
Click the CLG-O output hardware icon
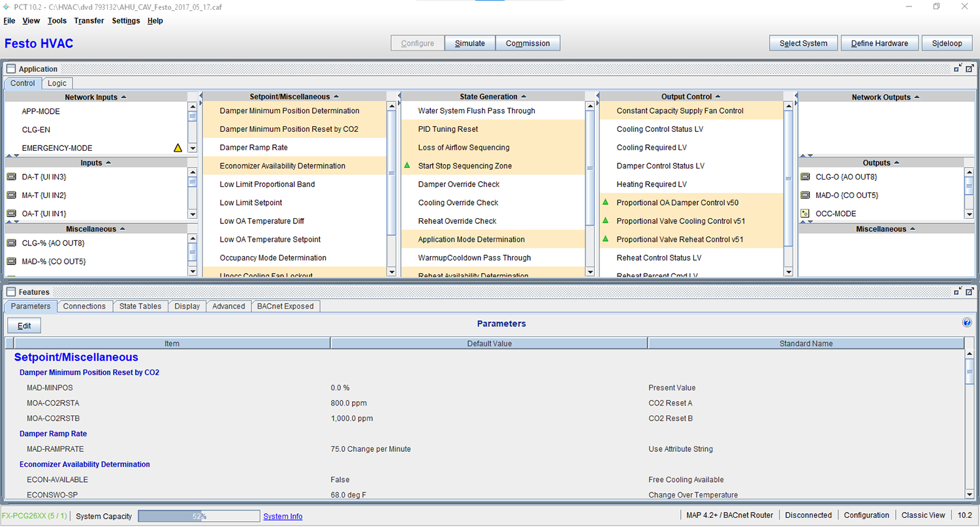pyautogui.click(x=805, y=177)
